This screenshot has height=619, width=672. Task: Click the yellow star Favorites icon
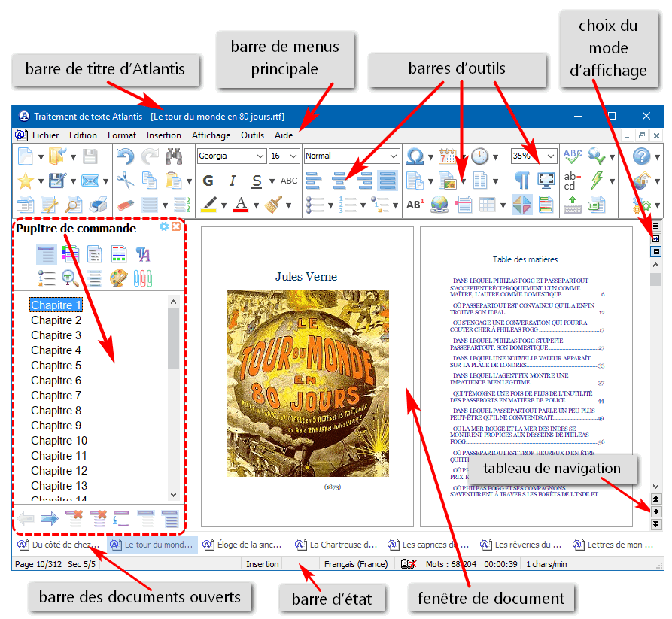pos(26,181)
